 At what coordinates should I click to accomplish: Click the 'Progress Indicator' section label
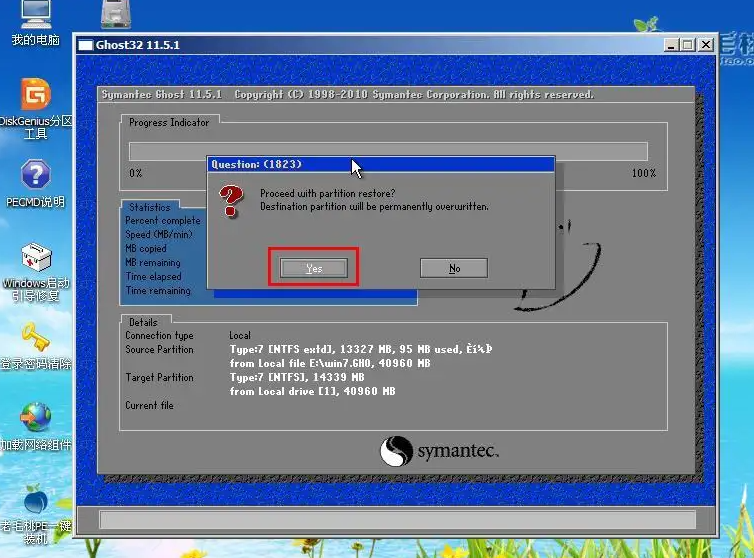click(169, 122)
